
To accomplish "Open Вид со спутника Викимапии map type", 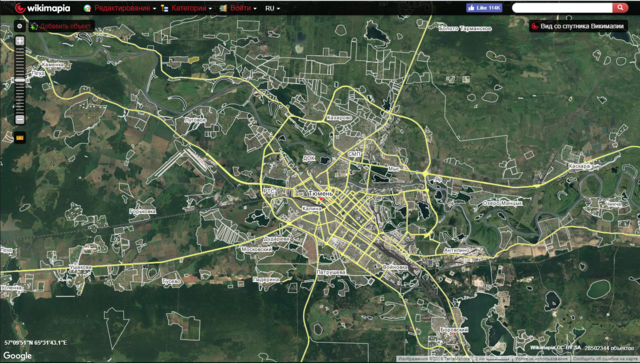I will point(578,27).
